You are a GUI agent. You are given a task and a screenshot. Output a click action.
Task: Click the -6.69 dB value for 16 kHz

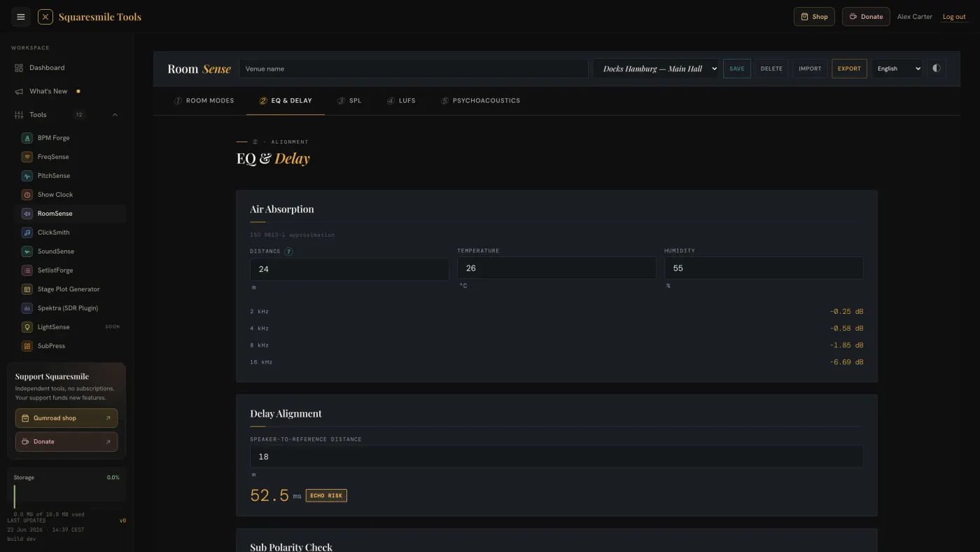[846, 362]
